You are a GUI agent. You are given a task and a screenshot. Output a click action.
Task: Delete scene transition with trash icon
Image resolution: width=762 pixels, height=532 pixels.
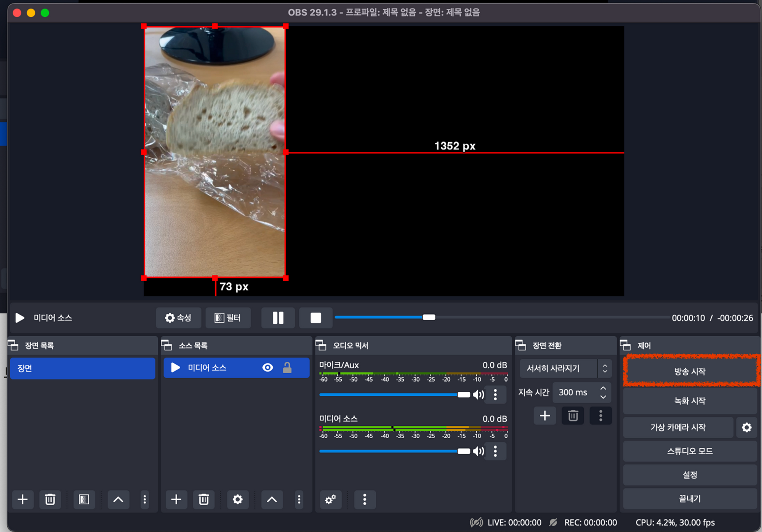(x=573, y=415)
